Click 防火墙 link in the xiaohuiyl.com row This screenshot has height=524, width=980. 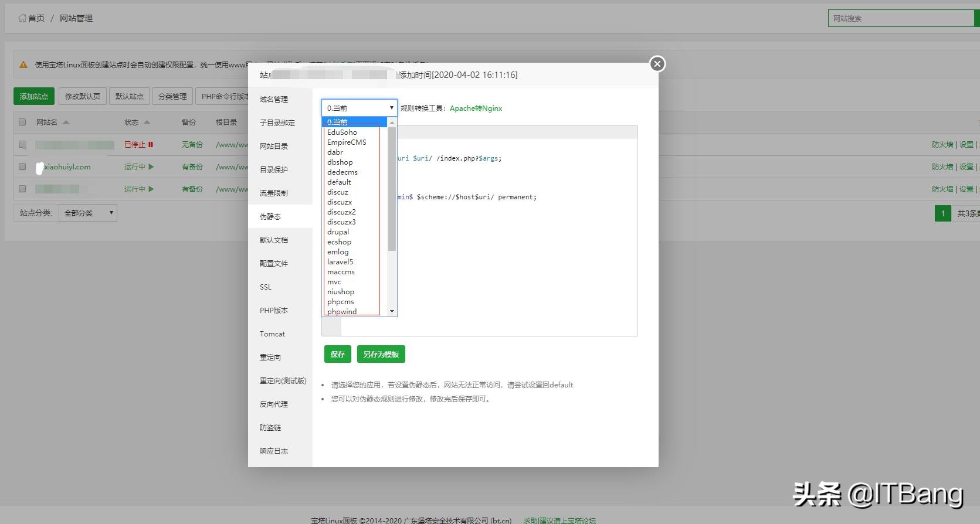[942, 167]
